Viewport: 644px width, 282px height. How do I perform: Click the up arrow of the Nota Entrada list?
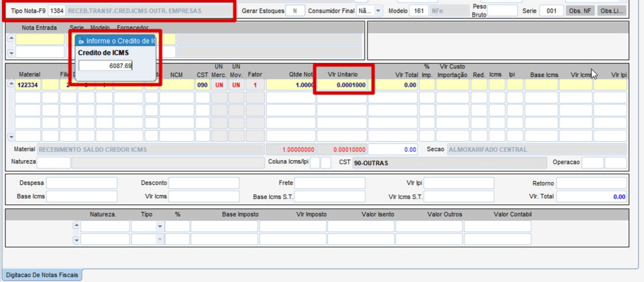[x=11, y=39]
